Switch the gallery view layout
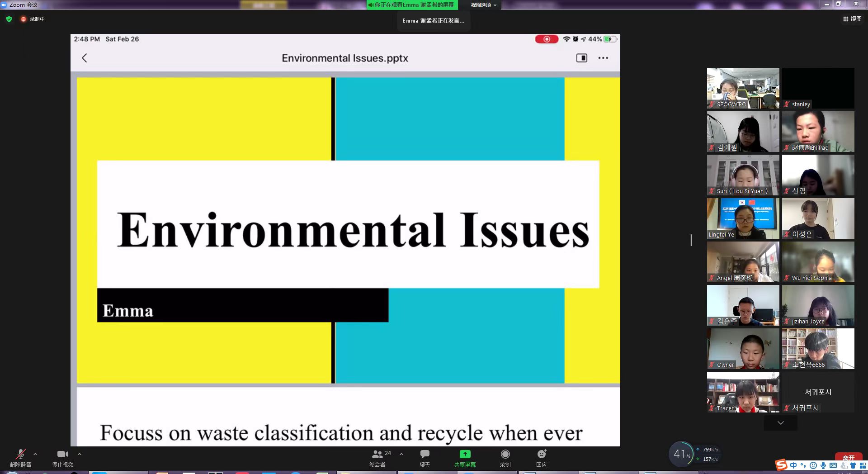 click(852, 19)
